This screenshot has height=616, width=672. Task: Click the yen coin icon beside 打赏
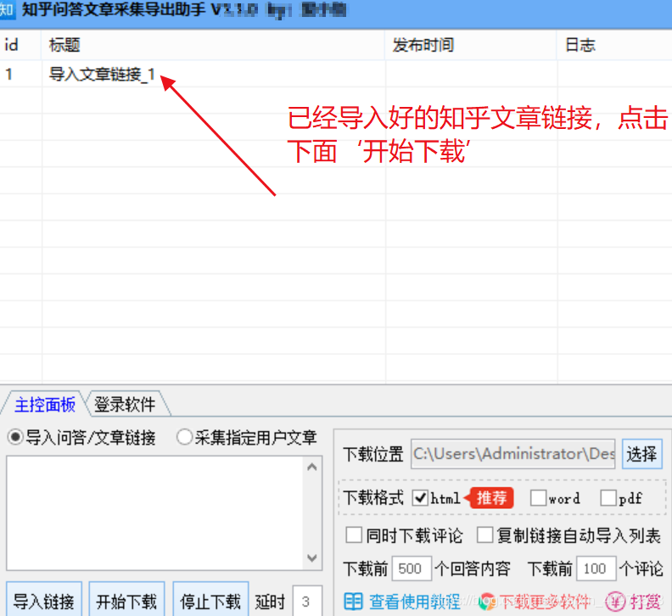coord(615,602)
